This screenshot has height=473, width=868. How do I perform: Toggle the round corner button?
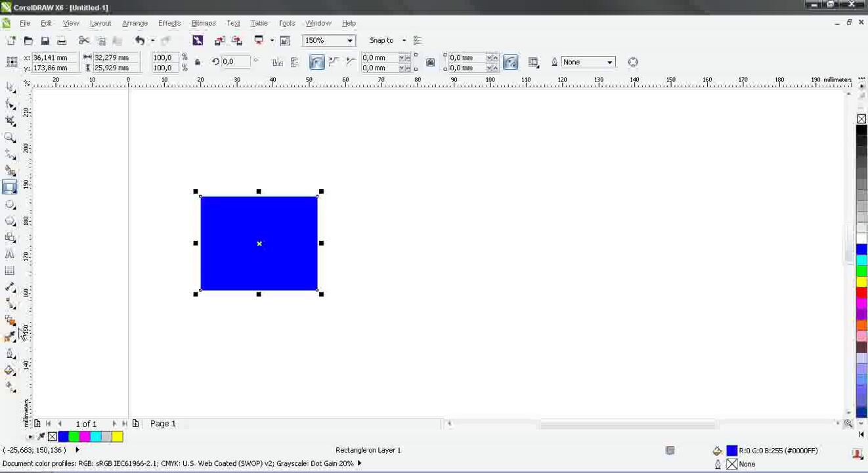[316, 62]
